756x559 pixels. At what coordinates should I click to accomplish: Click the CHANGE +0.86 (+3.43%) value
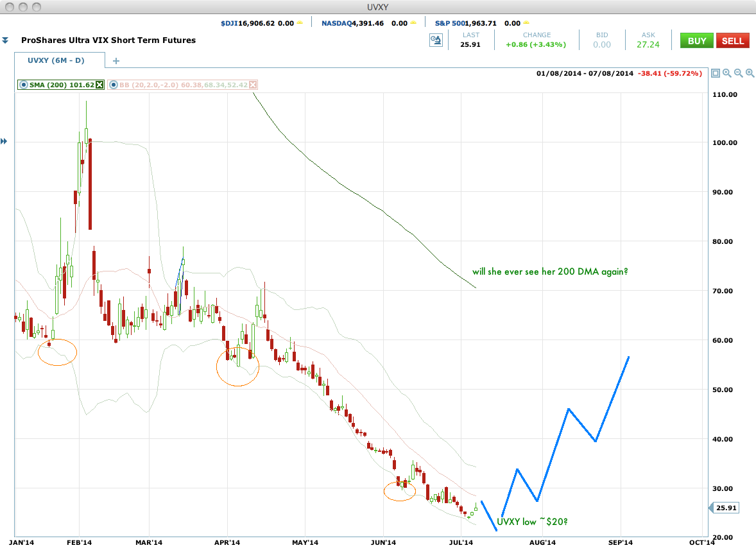pos(536,44)
